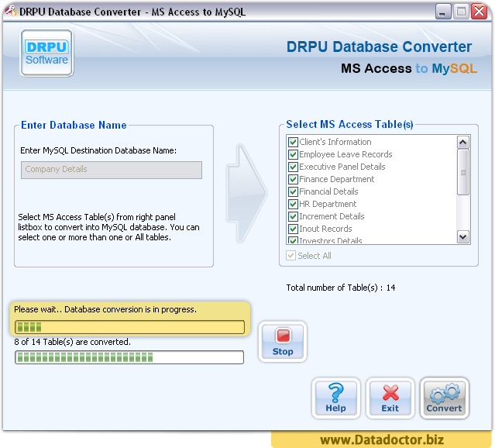Click the app icon in title bar
The image size is (495, 448).
coord(11,12)
